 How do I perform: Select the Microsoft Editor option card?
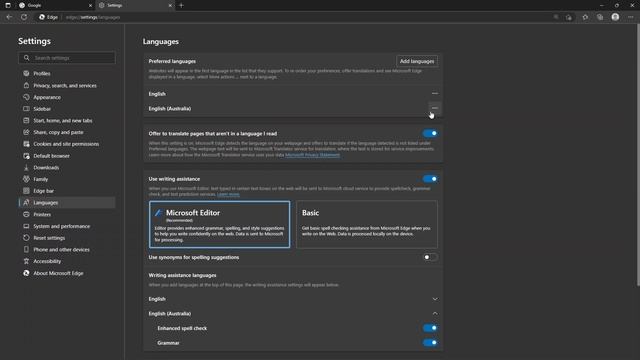(x=220, y=224)
